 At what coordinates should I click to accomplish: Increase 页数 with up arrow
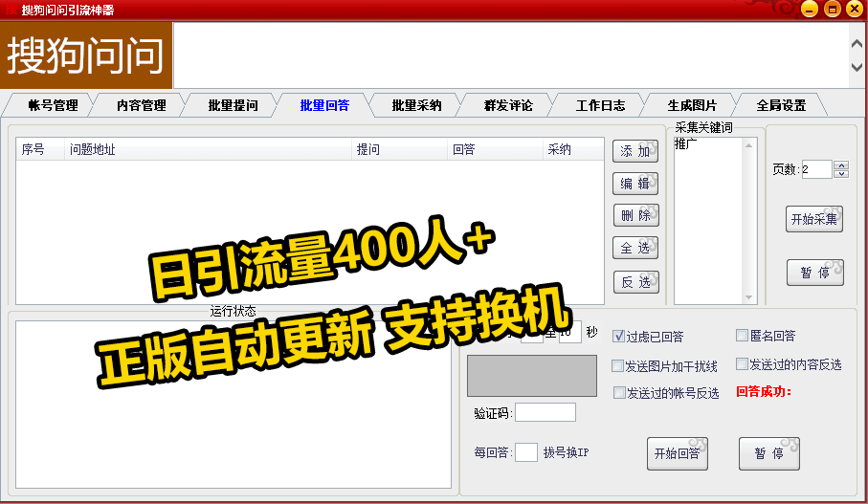coord(841,164)
